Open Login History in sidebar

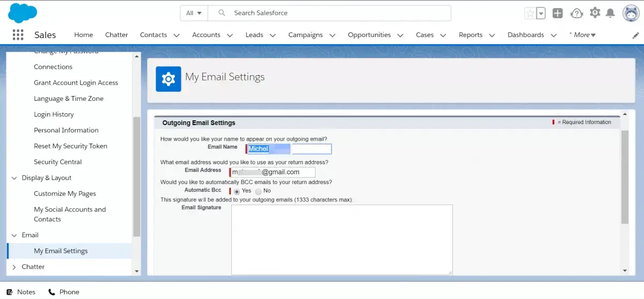[x=54, y=114]
